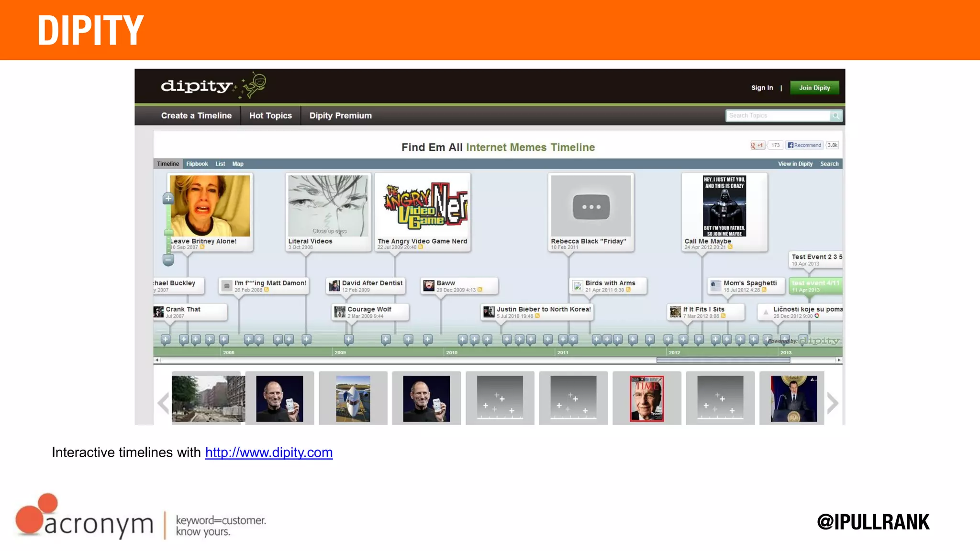Open the Courage Wolf event

[370, 312]
